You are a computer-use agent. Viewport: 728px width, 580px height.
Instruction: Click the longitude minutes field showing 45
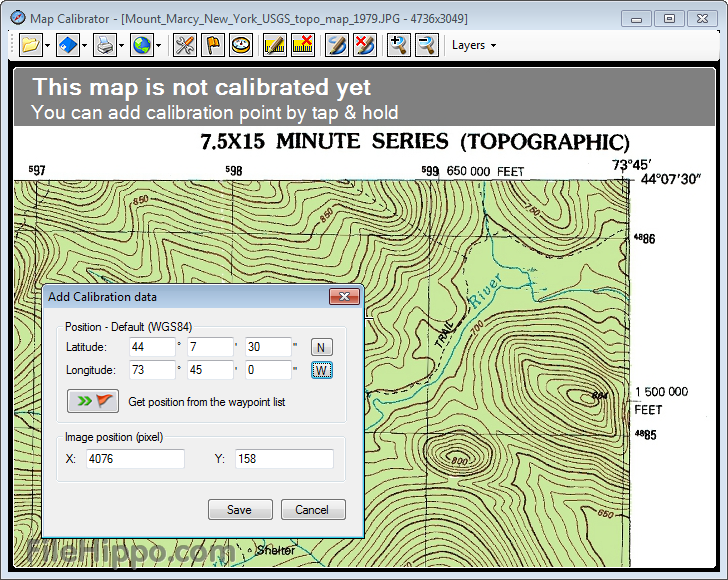pyautogui.click(x=210, y=370)
